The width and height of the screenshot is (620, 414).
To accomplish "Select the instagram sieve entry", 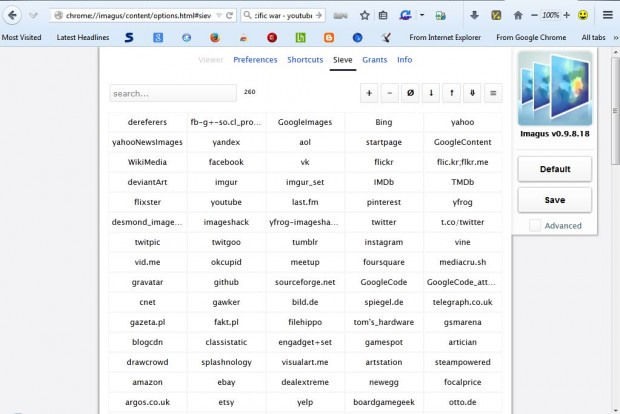I will coord(384,242).
